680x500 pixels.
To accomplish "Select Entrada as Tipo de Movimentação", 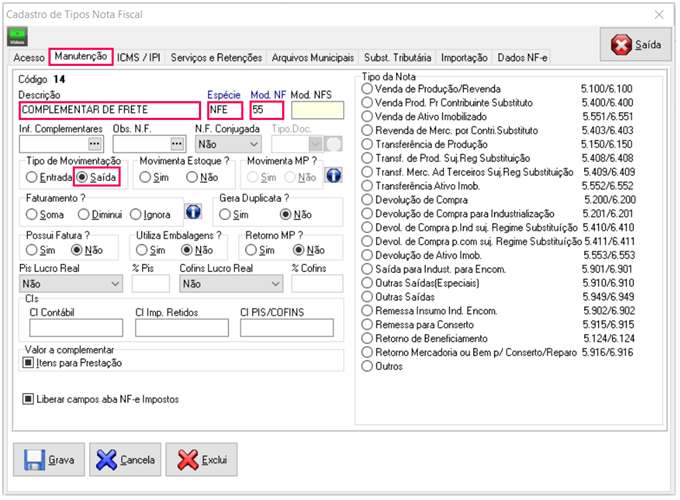I will tap(32, 177).
